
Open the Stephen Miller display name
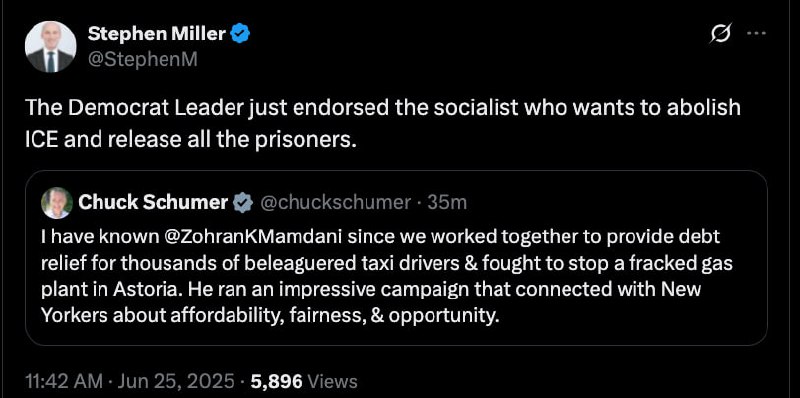[157, 34]
